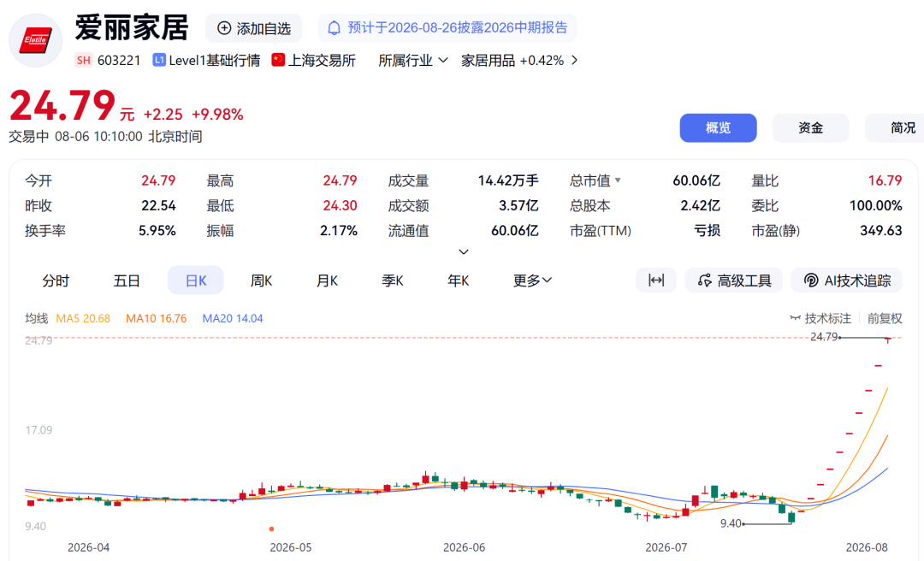
Task: Click the 9.40 low price marker
Action: [x=731, y=523]
